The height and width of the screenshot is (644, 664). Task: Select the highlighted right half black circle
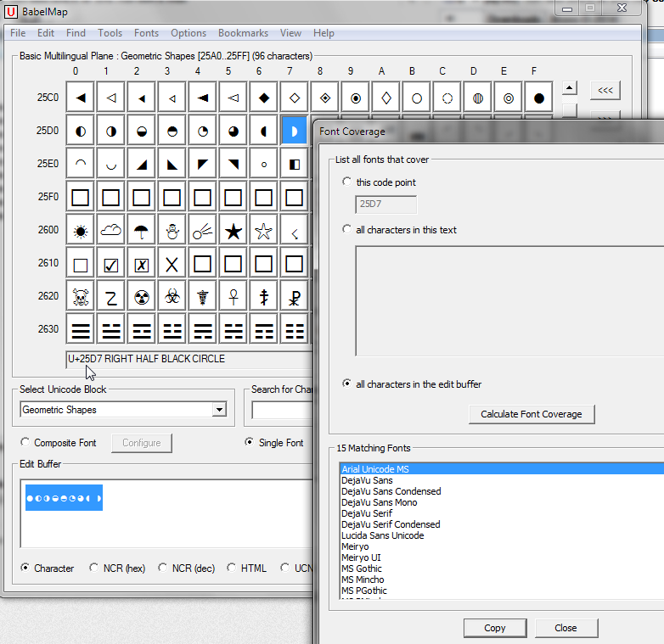tap(295, 131)
